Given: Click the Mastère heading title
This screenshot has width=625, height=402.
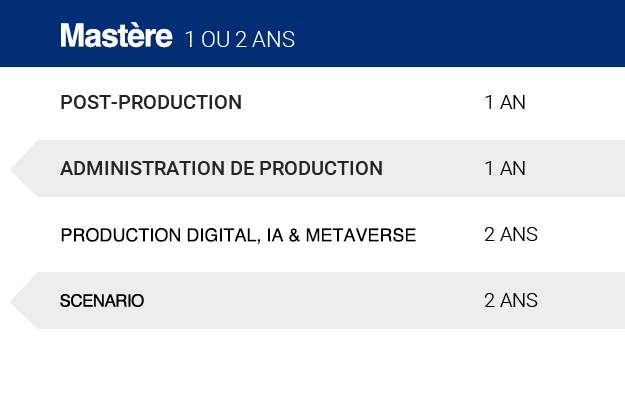Looking at the screenshot, I should tap(116, 35).
